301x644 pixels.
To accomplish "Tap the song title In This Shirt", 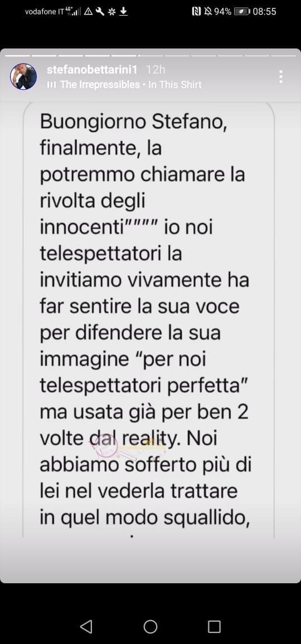I will pyautogui.click(x=175, y=85).
